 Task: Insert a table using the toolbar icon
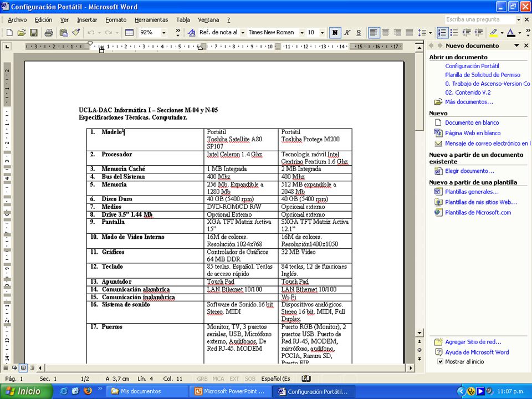[129, 33]
